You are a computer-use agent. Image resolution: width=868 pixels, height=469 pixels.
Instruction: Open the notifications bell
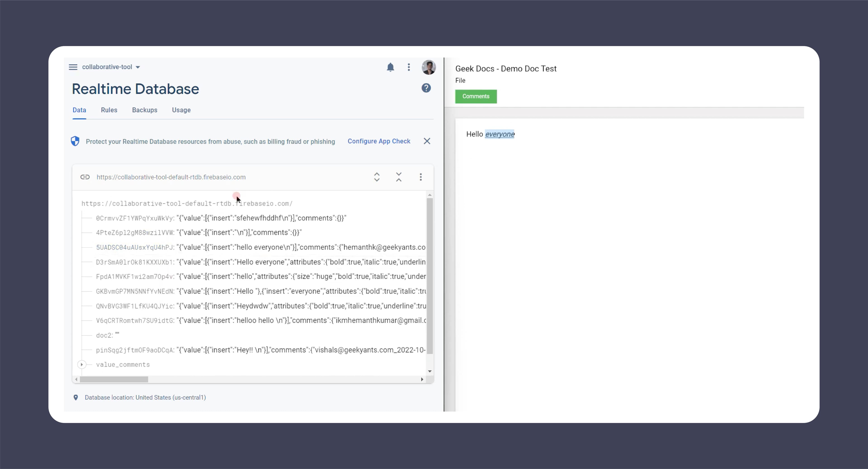390,67
